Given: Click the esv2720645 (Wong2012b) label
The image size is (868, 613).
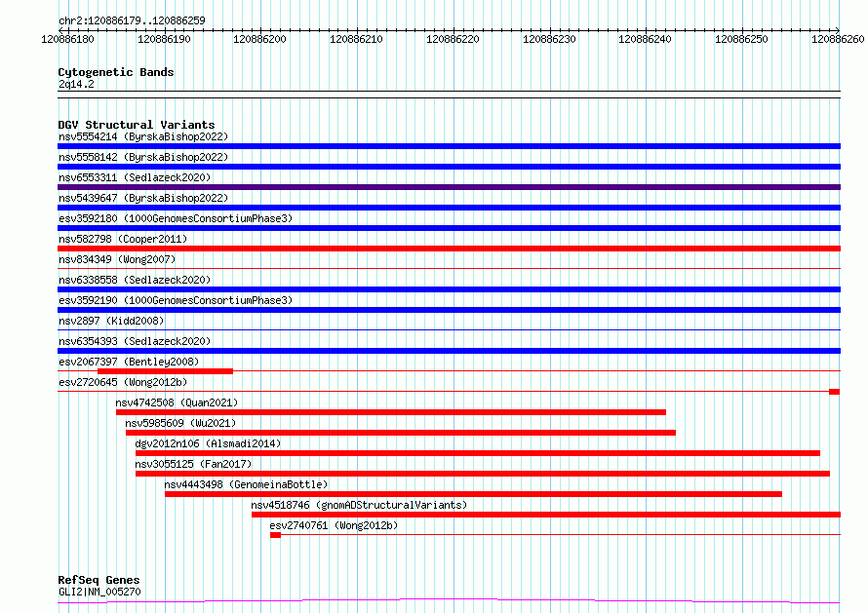Looking at the screenshot, I should 123,382.
